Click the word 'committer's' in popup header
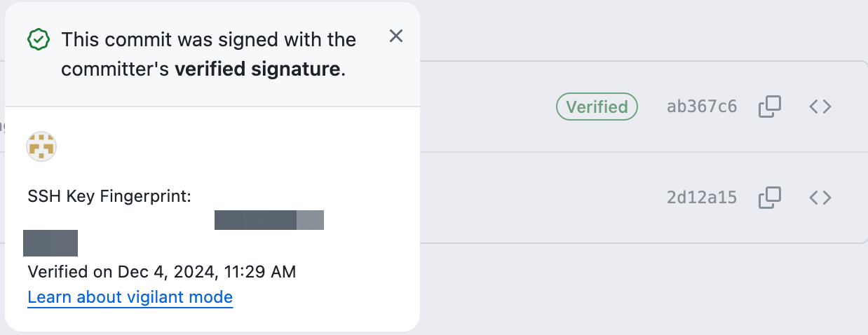 tap(115, 69)
